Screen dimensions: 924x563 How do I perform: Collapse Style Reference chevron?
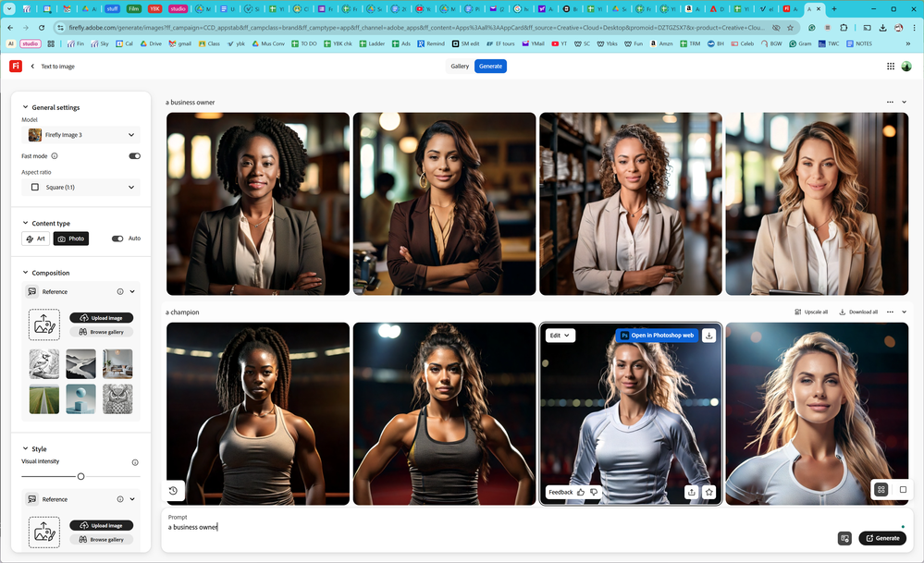[132, 499]
